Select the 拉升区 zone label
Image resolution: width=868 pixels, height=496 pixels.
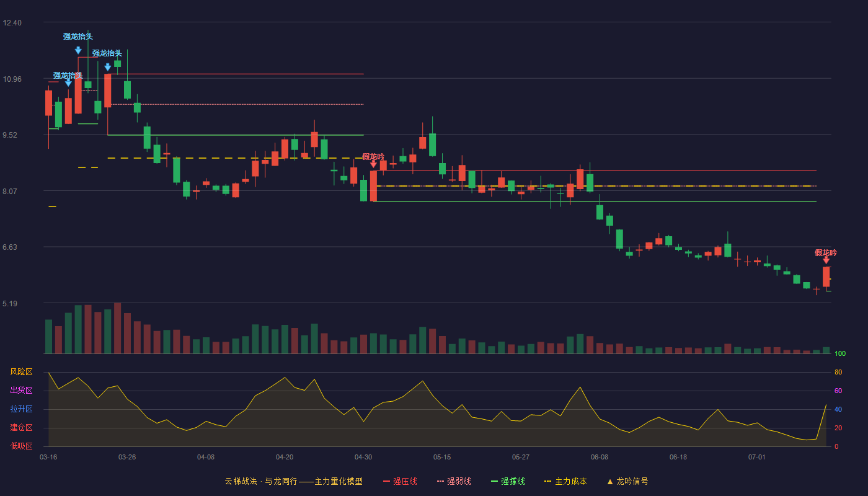pyautogui.click(x=21, y=409)
